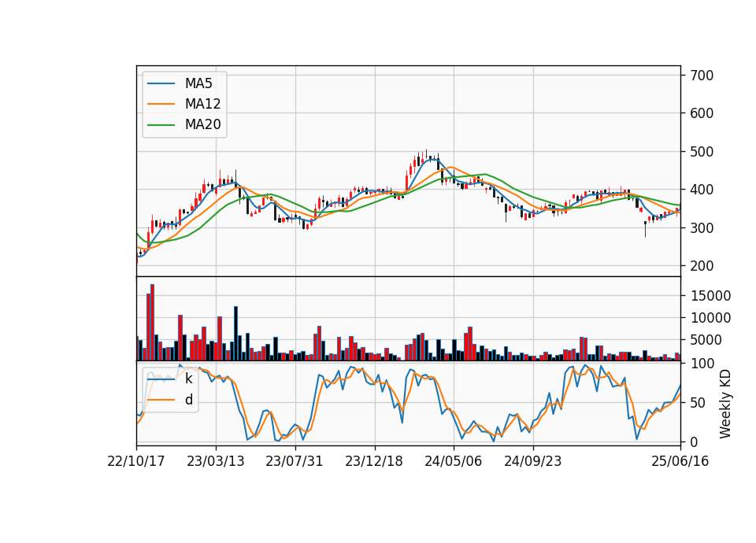Click the k legend label

188,379
